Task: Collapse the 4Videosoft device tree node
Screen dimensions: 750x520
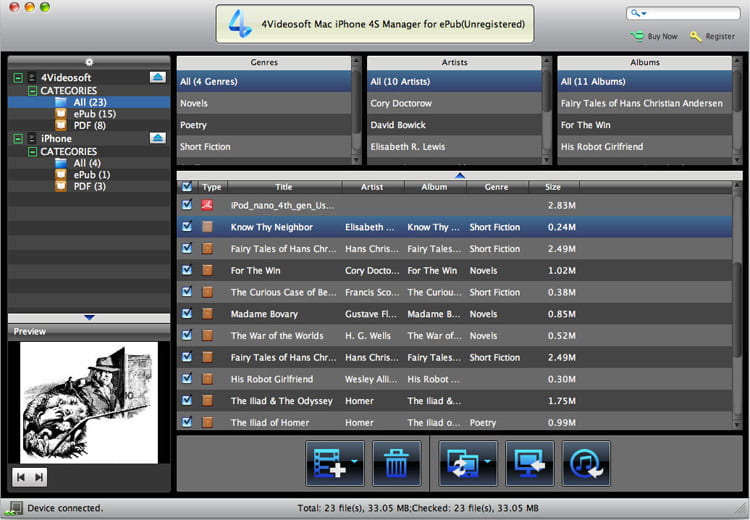Action: tap(18, 77)
